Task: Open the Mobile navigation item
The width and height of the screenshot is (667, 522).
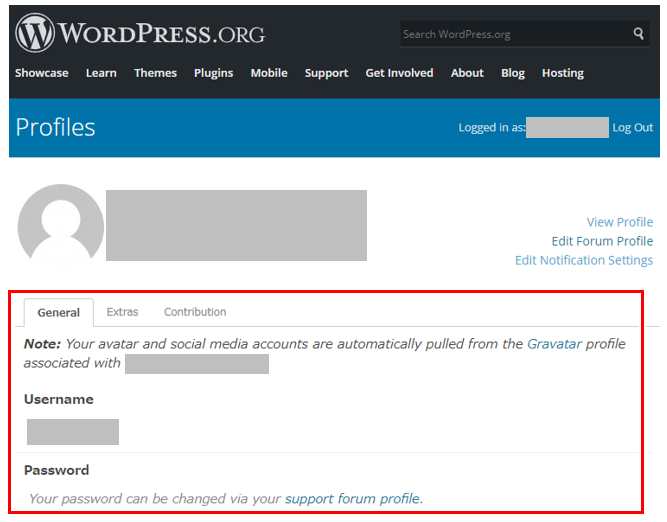Action: [x=269, y=73]
